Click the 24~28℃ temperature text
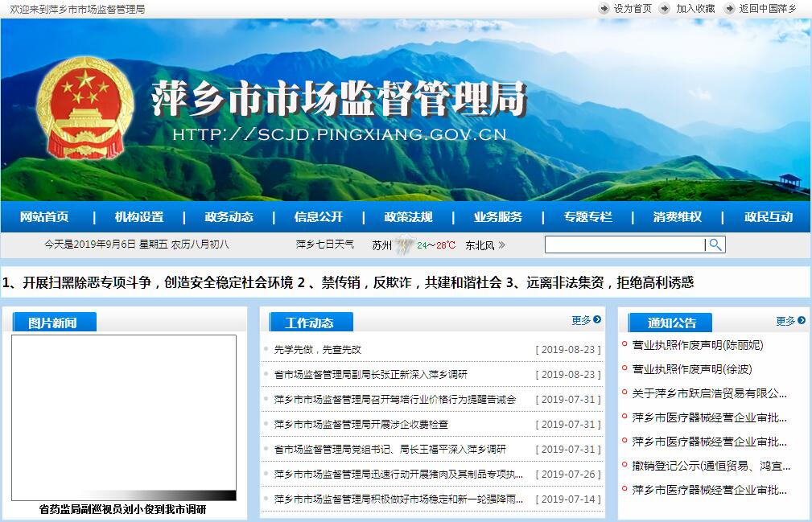The height and width of the screenshot is (522, 812). click(x=436, y=245)
